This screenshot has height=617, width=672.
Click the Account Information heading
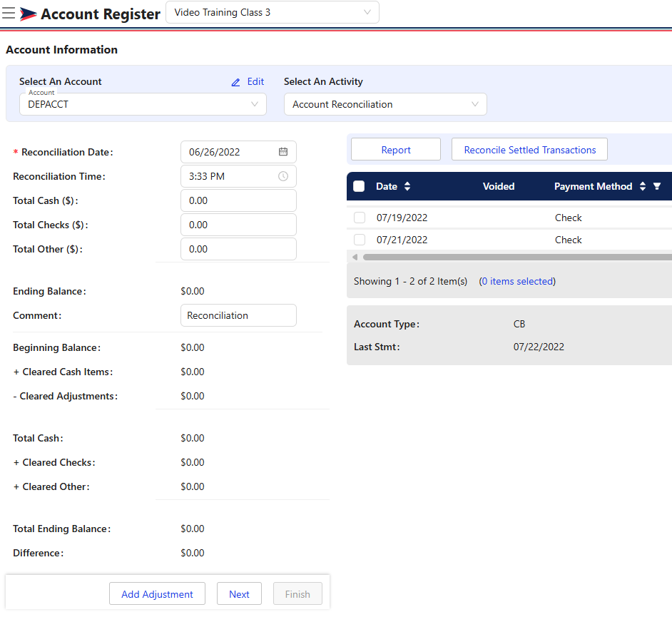click(x=62, y=50)
